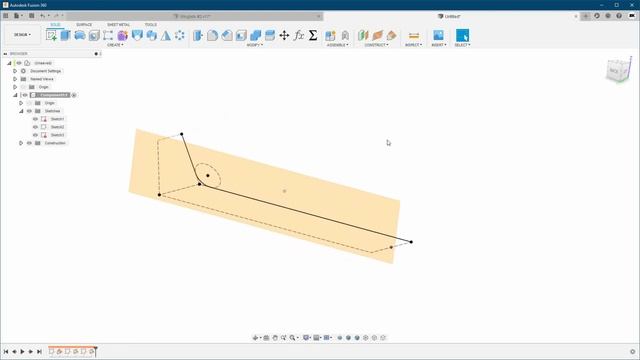640x360 pixels.
Task: Select the Measure icon in Inspect
Action: 413,35
